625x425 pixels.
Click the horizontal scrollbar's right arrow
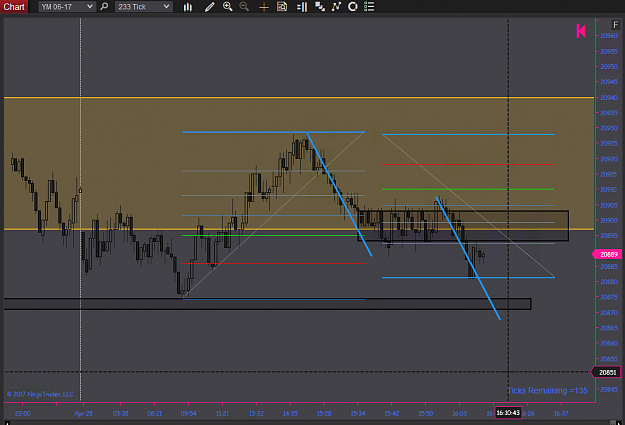[619, 423]
